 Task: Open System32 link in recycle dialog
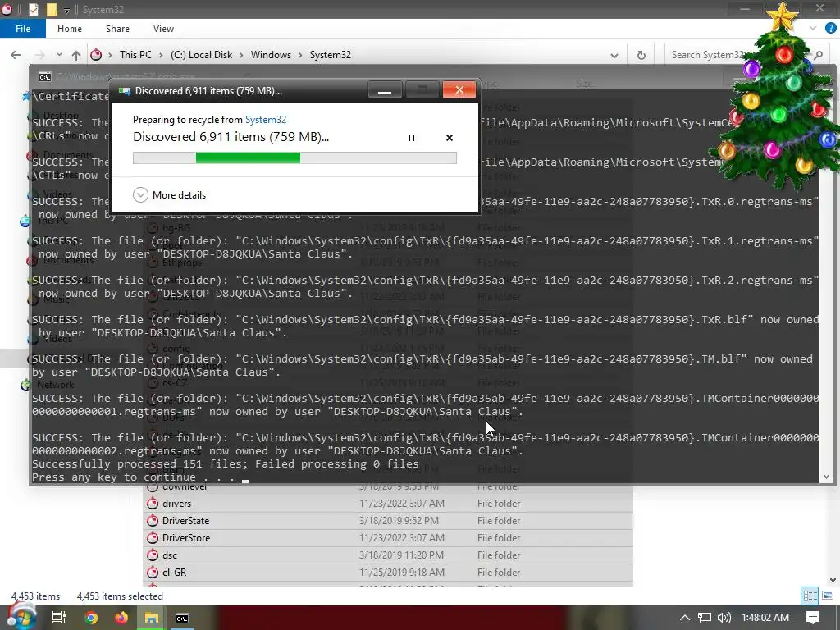pyautogui.click(x=266, y=120)
